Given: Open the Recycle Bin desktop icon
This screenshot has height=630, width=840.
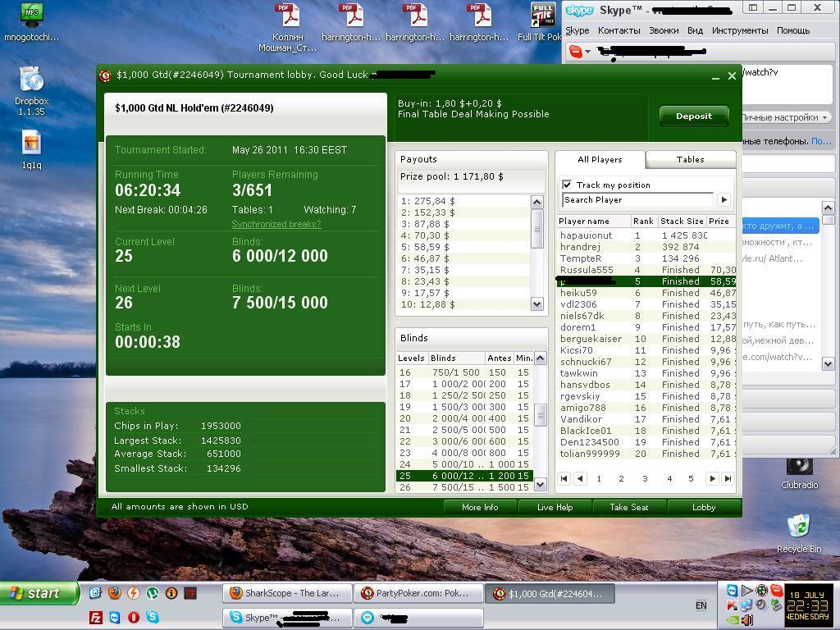Looking at the screenshot, I should pyautogui.click(x=798, y=526).
